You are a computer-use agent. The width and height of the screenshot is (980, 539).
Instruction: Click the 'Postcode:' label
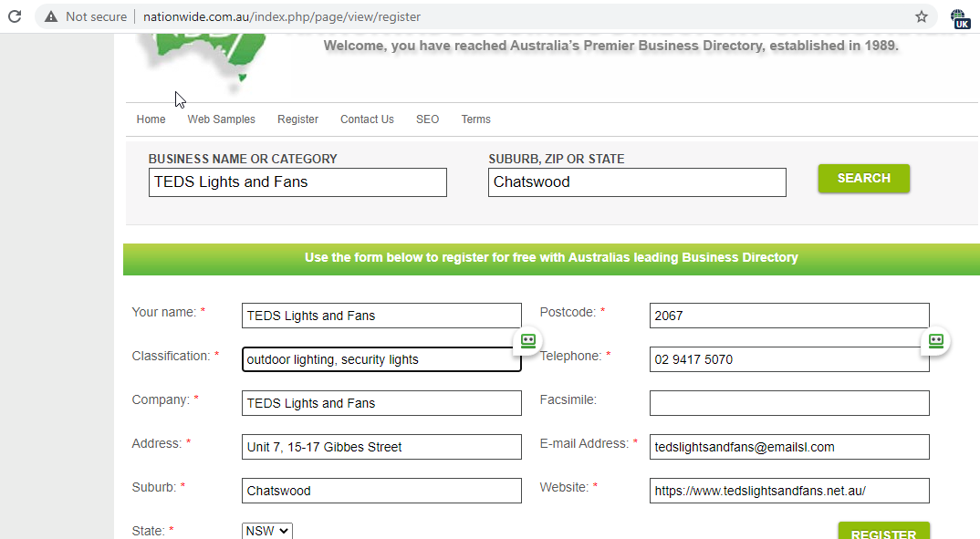(x=568, y=312)
